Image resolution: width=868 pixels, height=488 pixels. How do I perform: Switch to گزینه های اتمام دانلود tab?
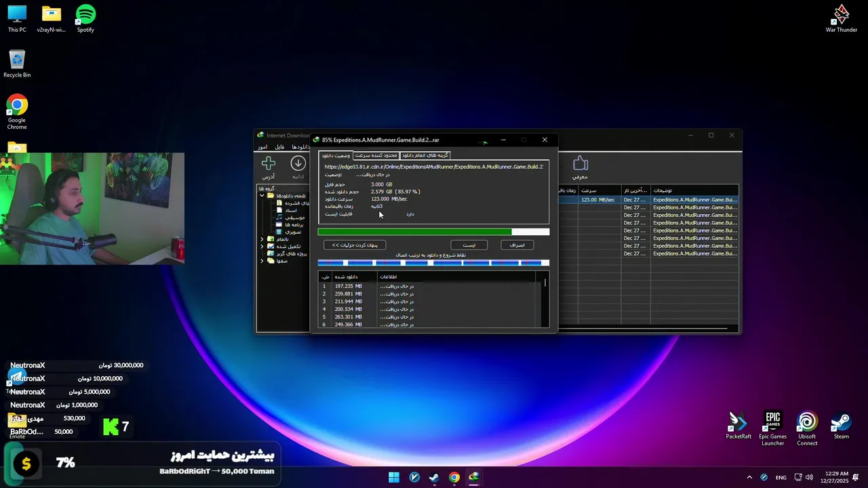click(425, 155)
